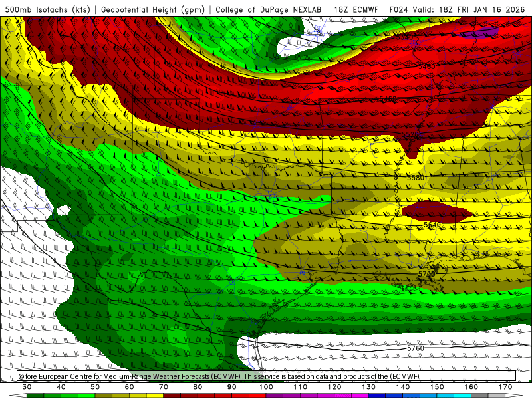This screenshot has height=399, width=532.
Task: Select the 100 knot color scale label
Action: click(x=267, y=387)
